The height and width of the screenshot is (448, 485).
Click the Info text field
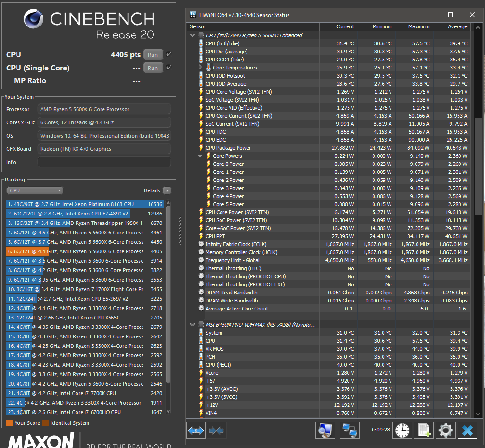coord(104,162)
